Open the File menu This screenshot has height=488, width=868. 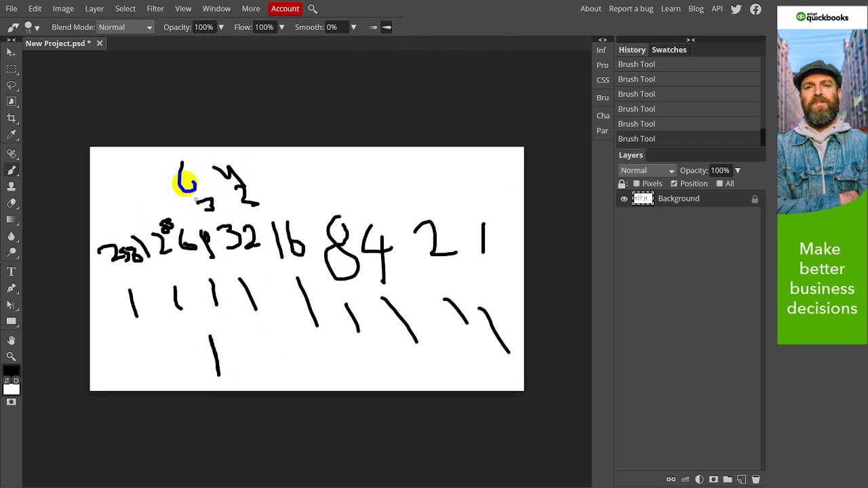12,9
